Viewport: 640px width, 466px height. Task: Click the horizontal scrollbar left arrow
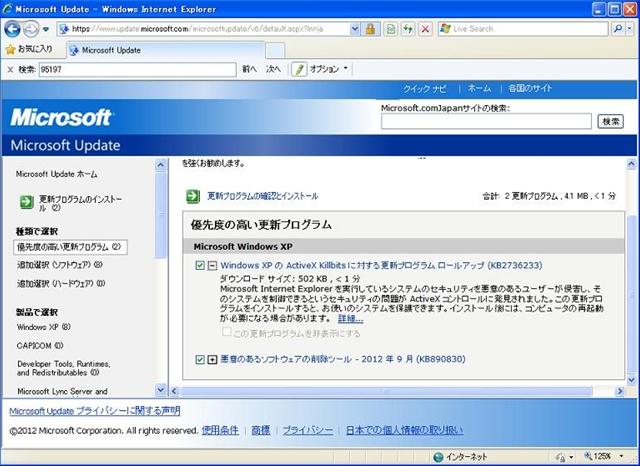[x=174, y=391]
